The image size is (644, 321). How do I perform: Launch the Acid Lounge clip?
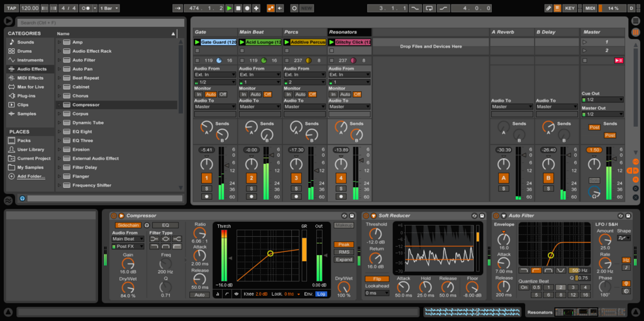(x=242, y=42)
